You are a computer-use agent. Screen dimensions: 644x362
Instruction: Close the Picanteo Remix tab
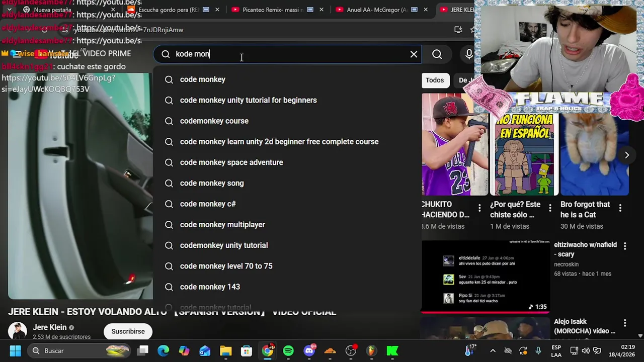(x=321, y=10)
